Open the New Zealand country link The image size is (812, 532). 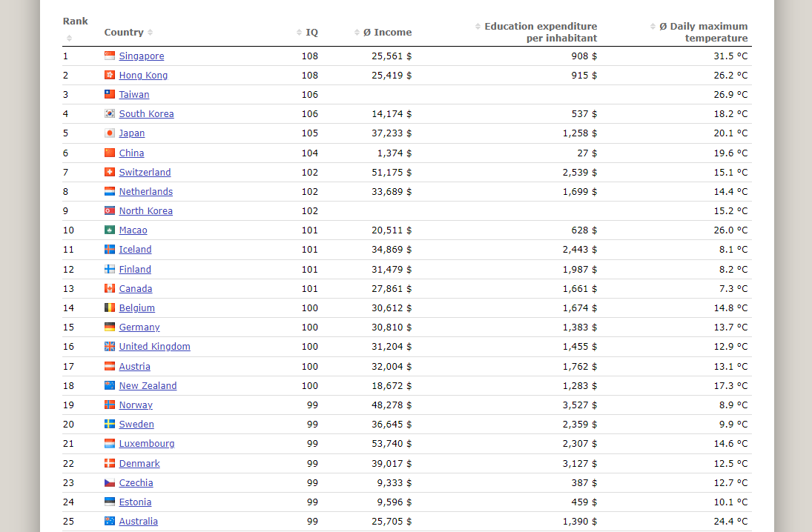tap(148, 385)
